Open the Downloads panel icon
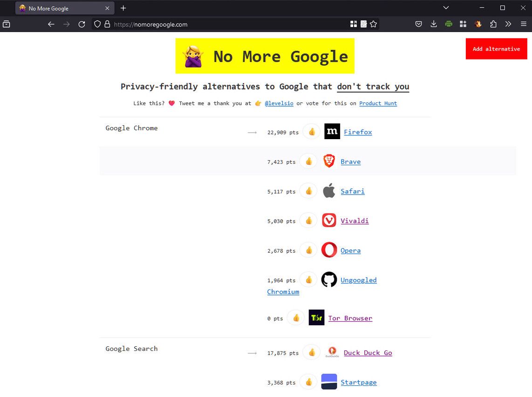532x397 pixels. 434,24
